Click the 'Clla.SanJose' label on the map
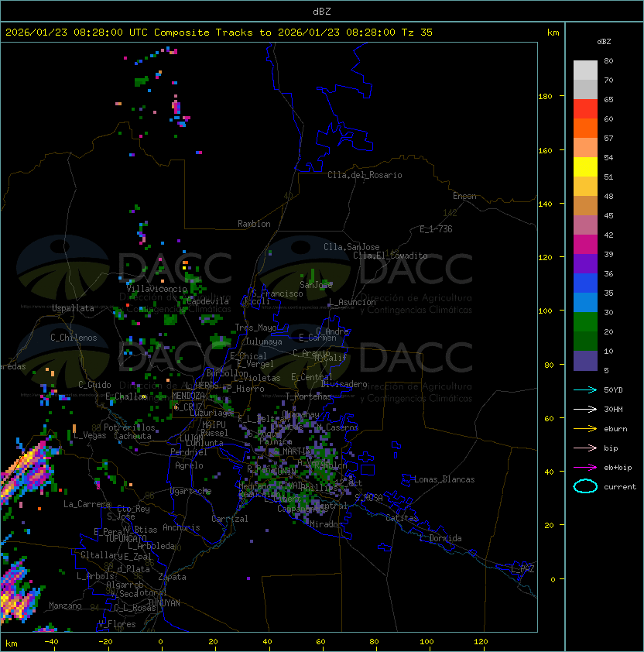644x652 pixels. click(x=351, y=247)
